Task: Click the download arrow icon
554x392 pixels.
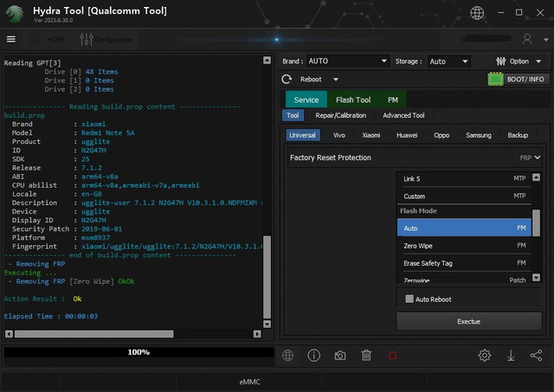Action: [511, 356]
